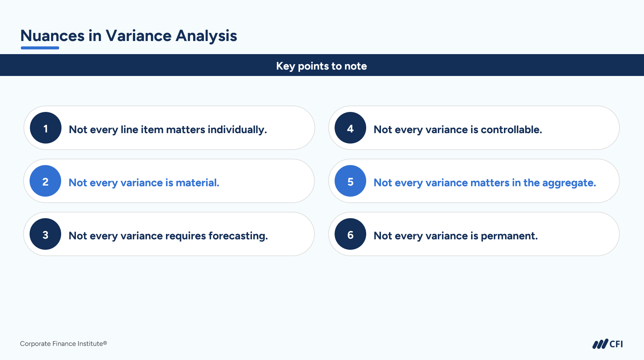Click 'Not every variance is permanent' text
The width and height of the screenshot is (644, 360).
[456, 236]
